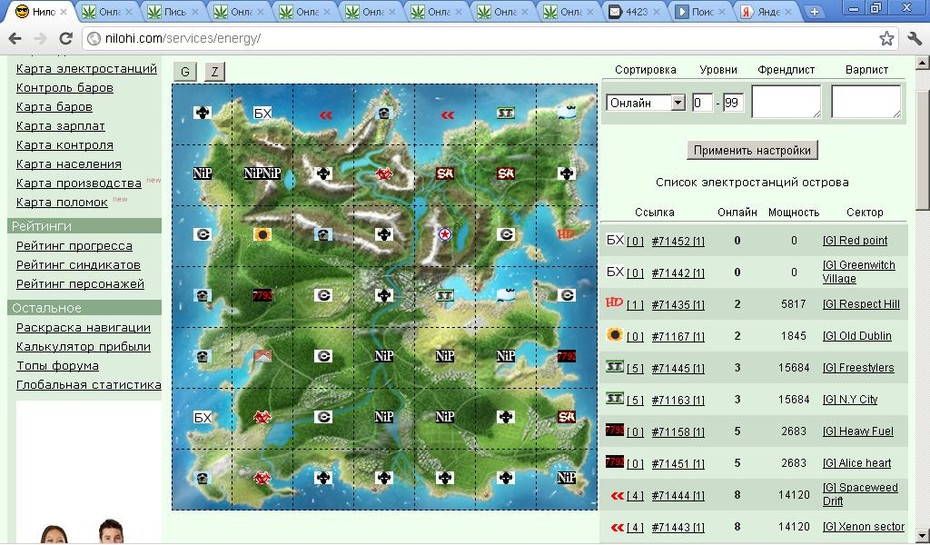
Task: Open power station #71435 link
Action: coord(678,305)
